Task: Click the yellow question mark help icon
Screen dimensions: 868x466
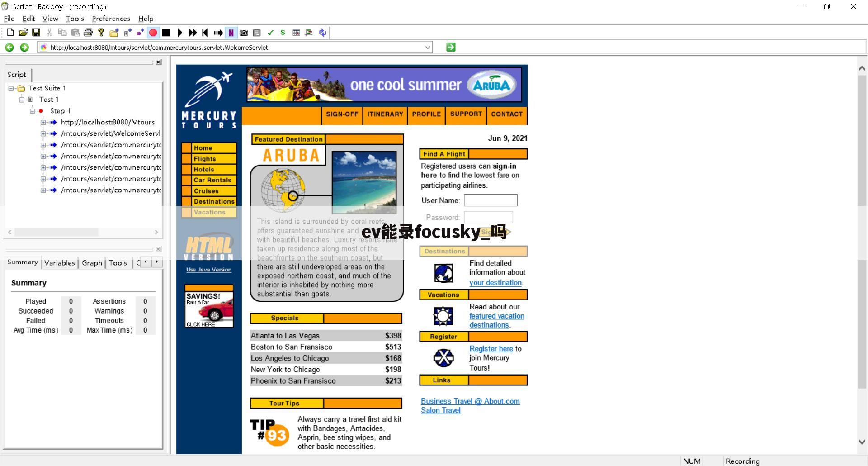Action: (101, 33)
